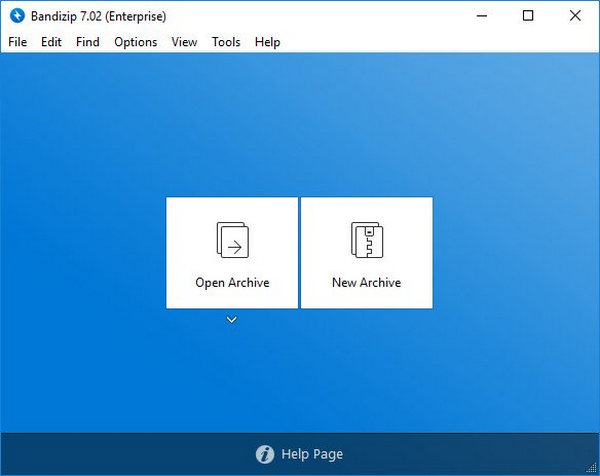Open the File menu
Image resolution: width=600 pixels, height=476 pixels.
tap(18, 42)
